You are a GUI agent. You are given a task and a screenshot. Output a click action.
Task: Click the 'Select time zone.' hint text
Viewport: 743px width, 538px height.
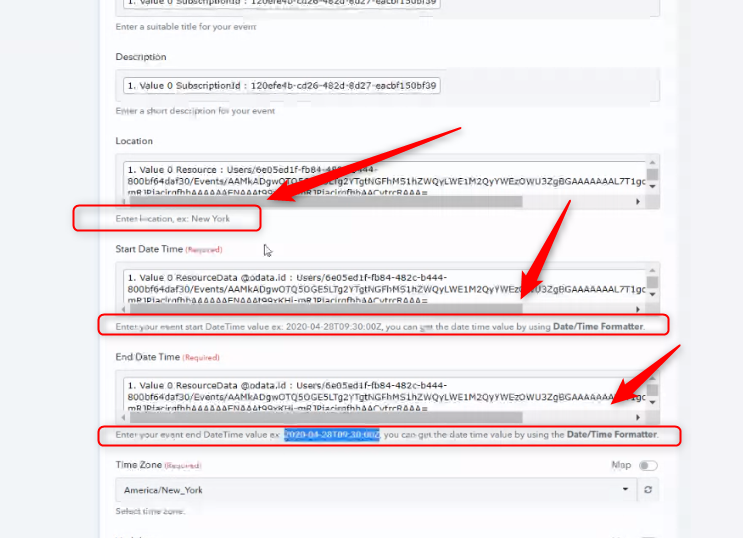tap(150, 511)
